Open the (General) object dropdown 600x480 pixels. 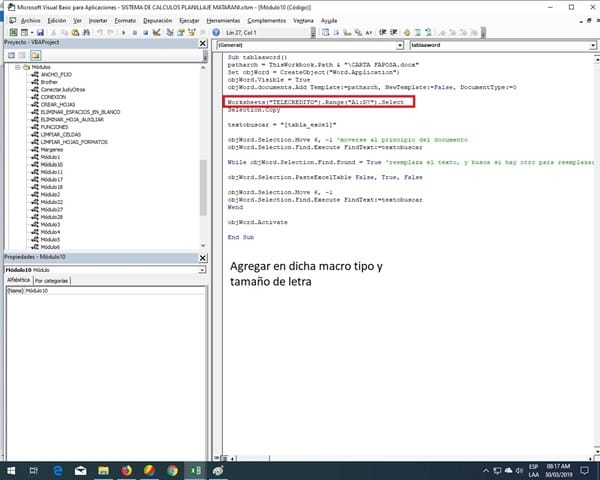[x=401, y=46]
